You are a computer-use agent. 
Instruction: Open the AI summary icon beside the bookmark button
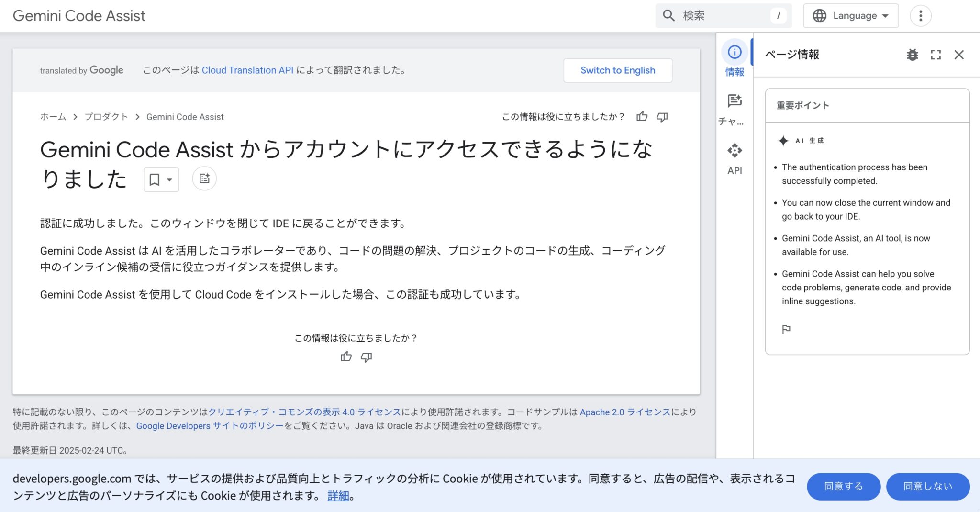tap(204, 178)
